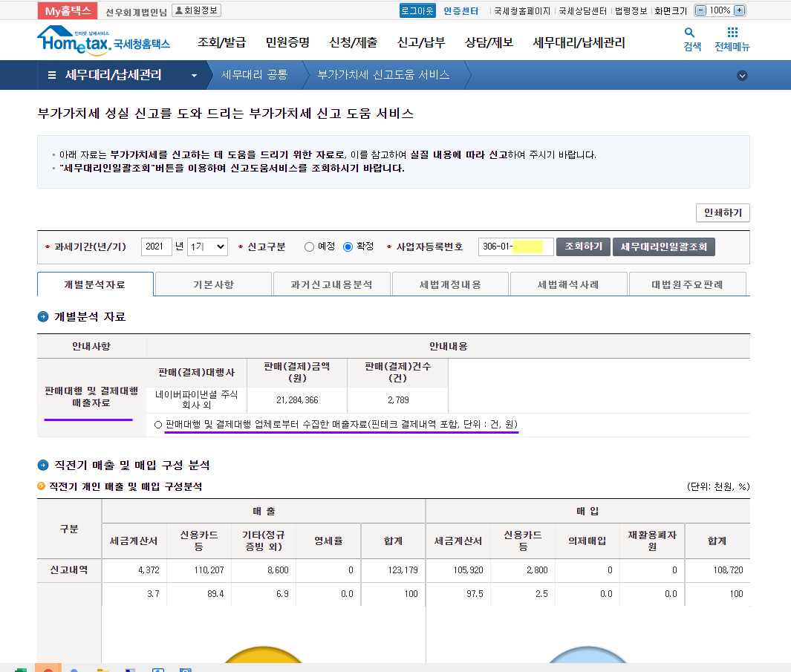Click the 조회하기 button
This screenshot has width=791, height=672.
click(x=583, y=247)
